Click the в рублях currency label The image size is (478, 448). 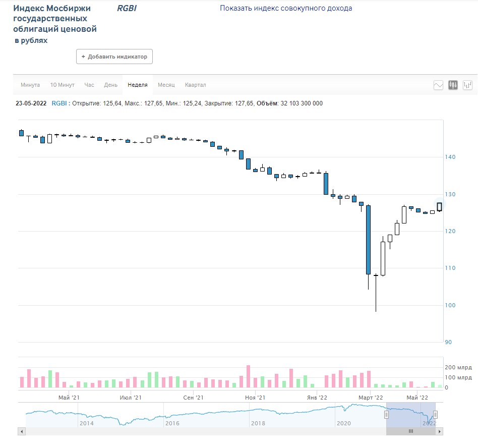click(x=31, y=40)
